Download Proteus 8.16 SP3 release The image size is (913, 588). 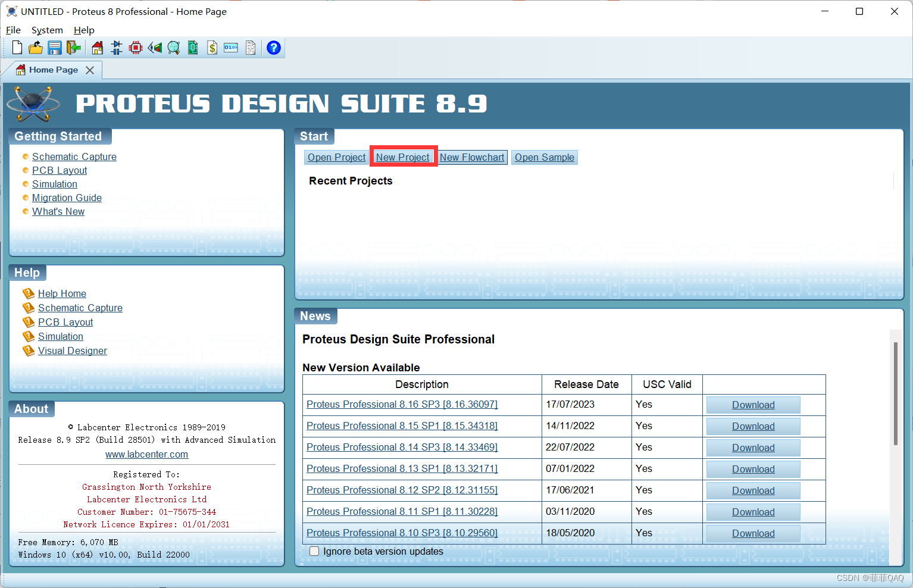pyautogui.click(x=753, y=405)
